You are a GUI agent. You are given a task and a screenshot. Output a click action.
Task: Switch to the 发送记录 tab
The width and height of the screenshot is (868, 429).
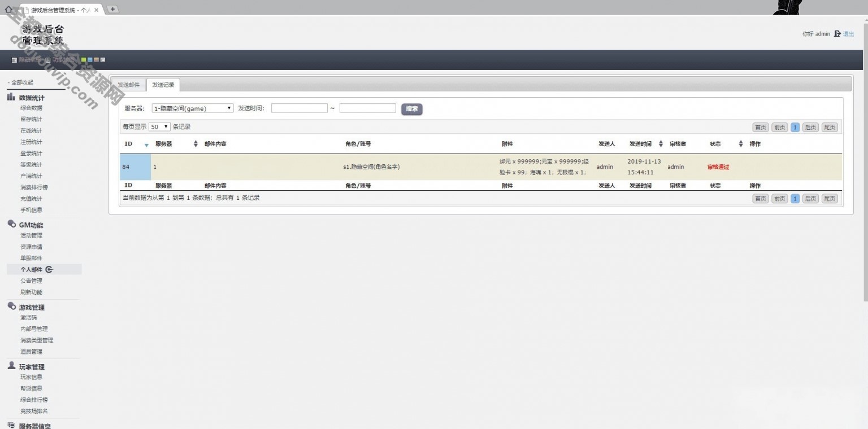pyautogui.click(x=163, y=85)
